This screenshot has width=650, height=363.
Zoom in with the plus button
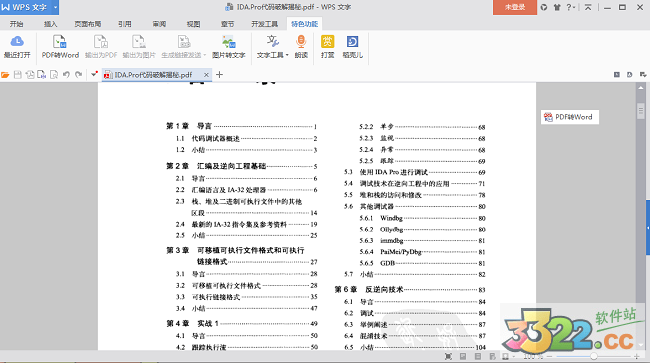pyautogui.click(x=636, y=356)
